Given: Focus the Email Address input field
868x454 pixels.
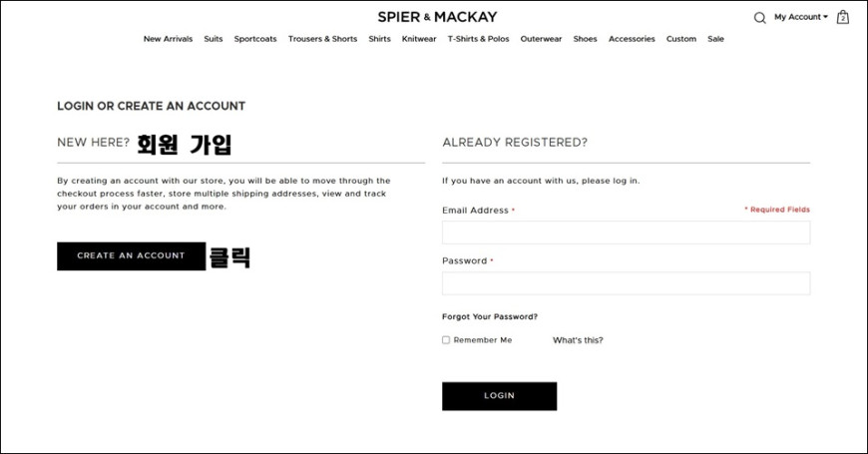Looking at the screenshot, I should [x=627, y=232].
